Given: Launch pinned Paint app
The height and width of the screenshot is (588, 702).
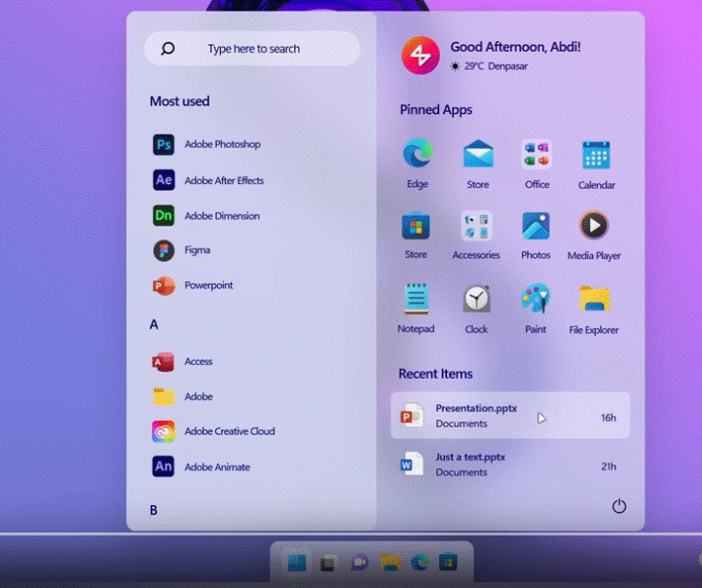Looking at the screenshot, I should tap(536, 309).
